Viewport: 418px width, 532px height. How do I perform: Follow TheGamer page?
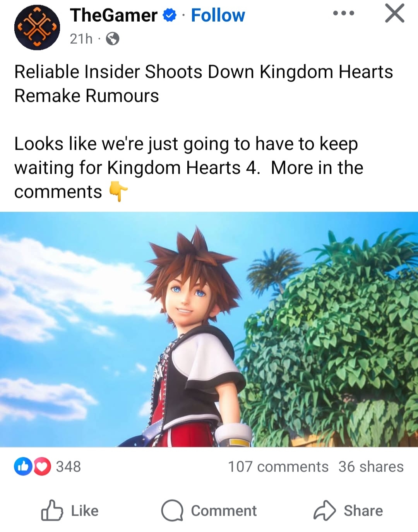218,15
